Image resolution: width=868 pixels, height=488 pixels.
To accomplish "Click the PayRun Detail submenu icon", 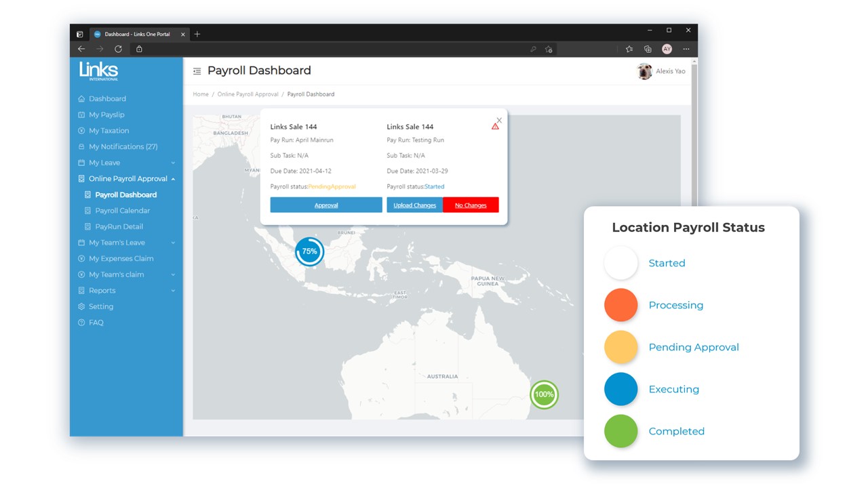I will (x=87, y=227).
